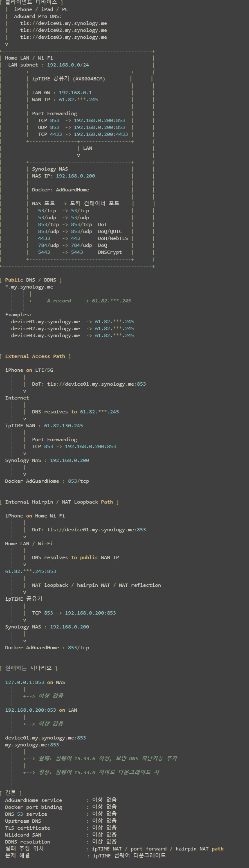Select the 'AdGuardHome service' conclusion row
Image resolution: width=249 pixels, height=868 pixels.
(61, 800)
